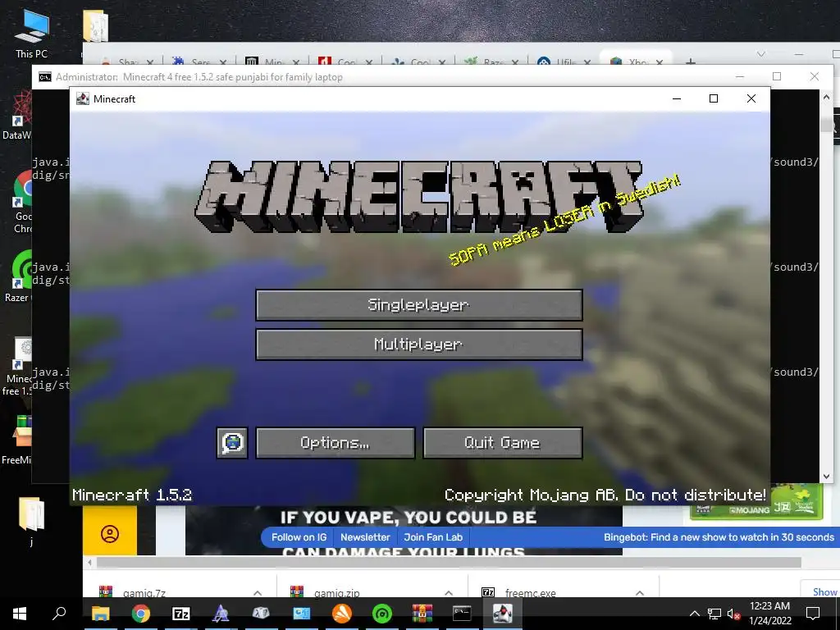Switch to Command Prompt in taskbar

462,614
